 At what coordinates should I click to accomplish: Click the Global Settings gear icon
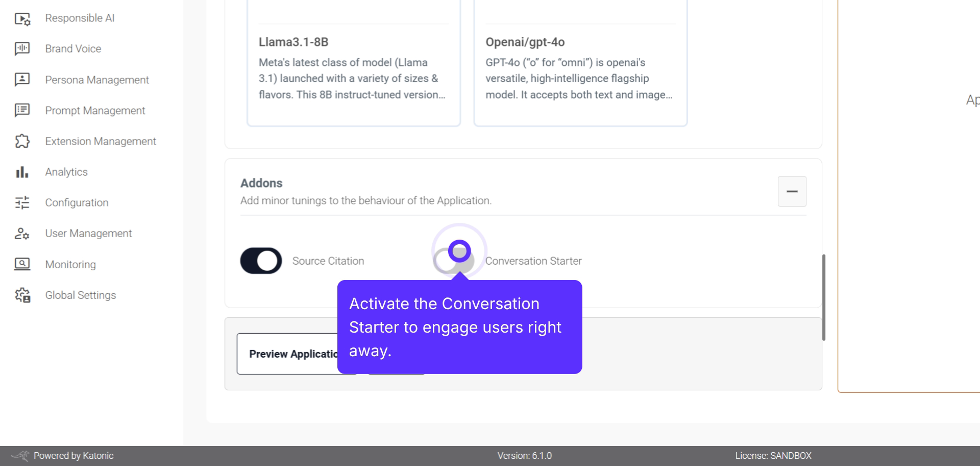point(22,295)
